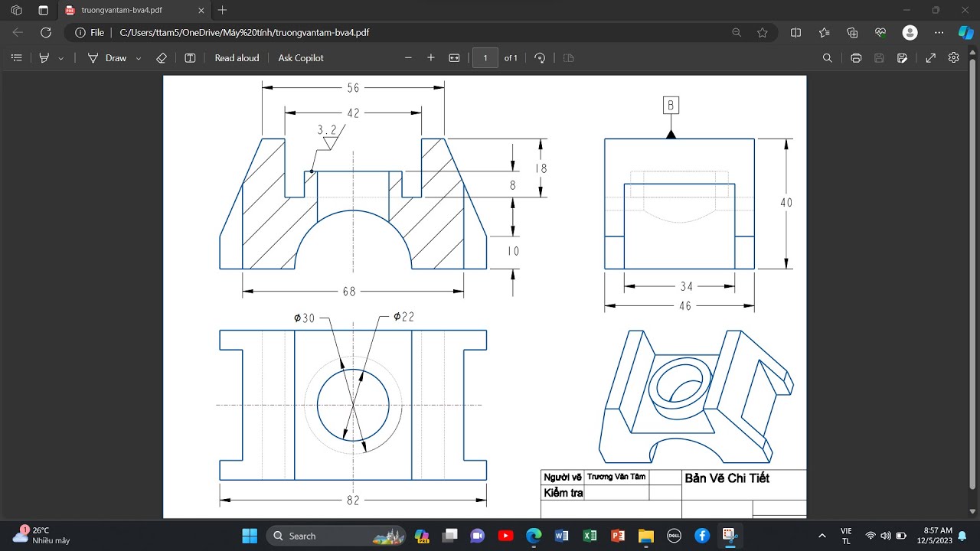Click the 'Bản Vẽ Chi Tiết' title text

[x=727, y=478]
